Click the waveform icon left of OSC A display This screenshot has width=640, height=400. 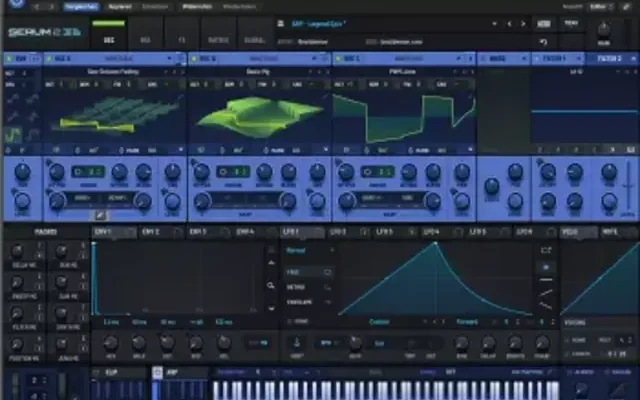coord(14,132)
